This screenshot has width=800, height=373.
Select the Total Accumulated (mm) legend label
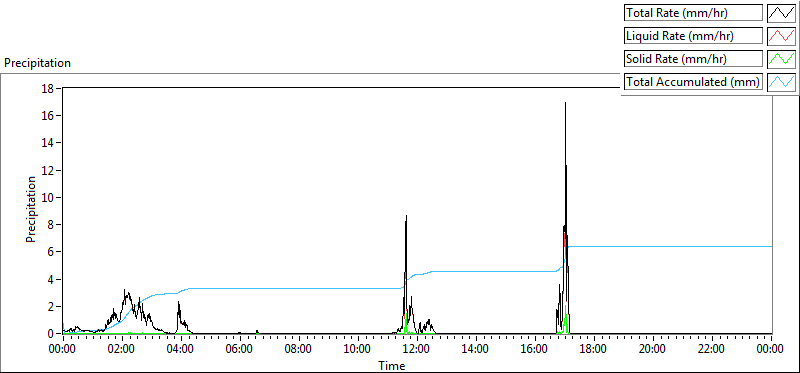(693, 82)
